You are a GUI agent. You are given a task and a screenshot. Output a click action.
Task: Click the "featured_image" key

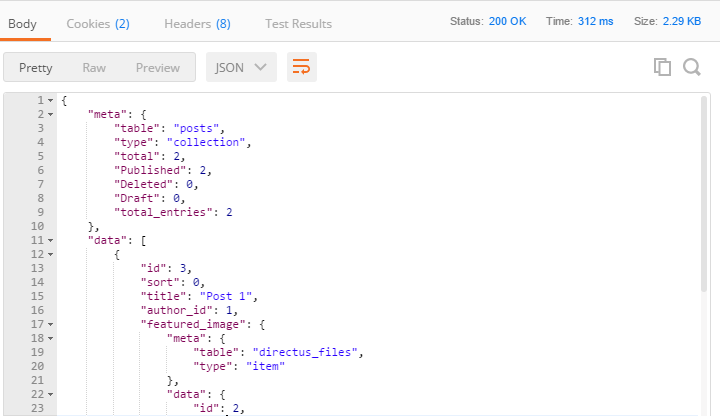pyautogui.click(x=193, y=324)
